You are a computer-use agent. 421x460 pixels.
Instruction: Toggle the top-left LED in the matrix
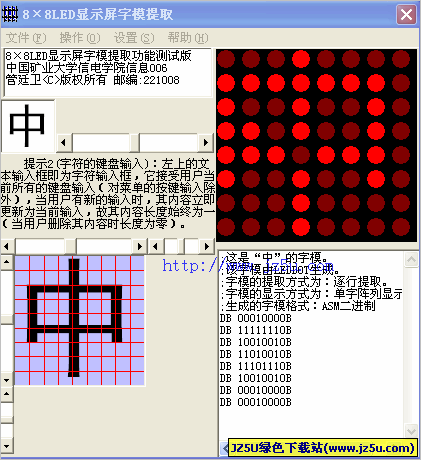point(226,59)
